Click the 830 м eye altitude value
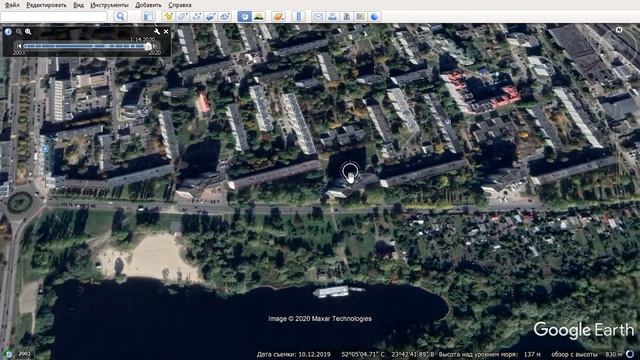Viewport: 640px width, 360px height. 613,354
